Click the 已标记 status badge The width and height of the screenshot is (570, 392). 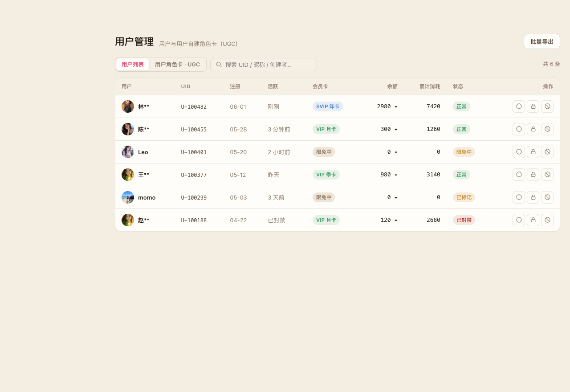(x=464, y=197)
